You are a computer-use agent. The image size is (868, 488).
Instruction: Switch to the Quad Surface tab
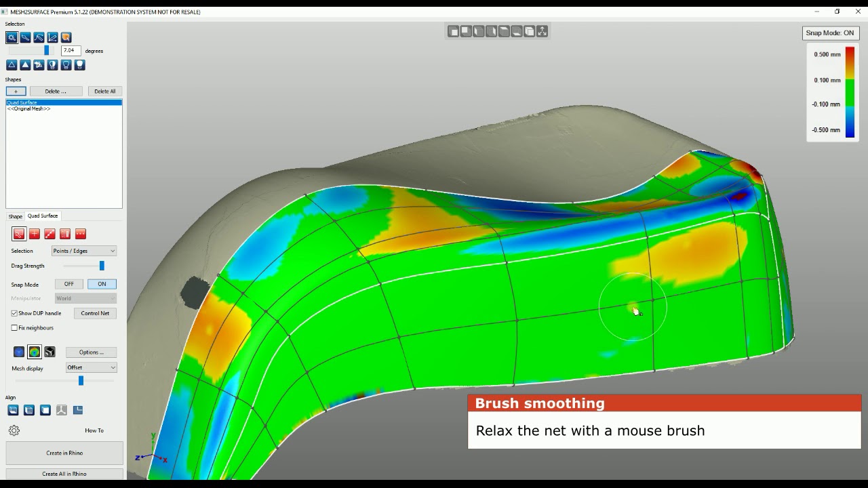pyautogui.click(x=43, y=216)
